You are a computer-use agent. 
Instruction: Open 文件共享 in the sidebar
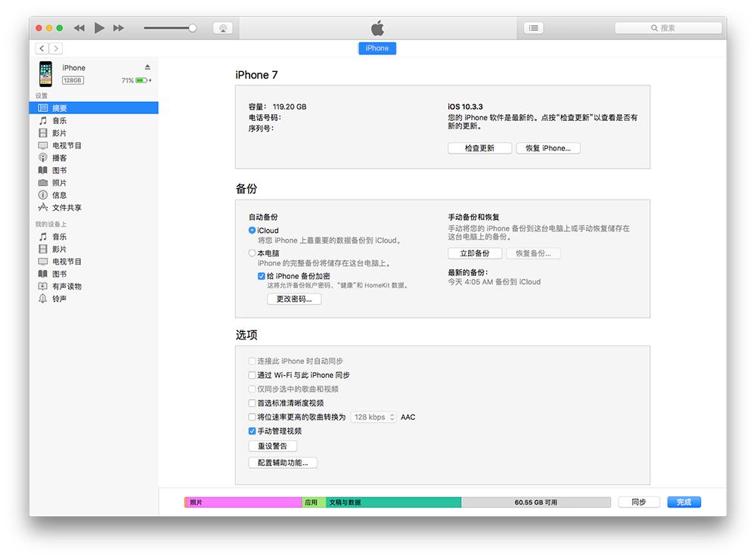[x=94, y=208]
